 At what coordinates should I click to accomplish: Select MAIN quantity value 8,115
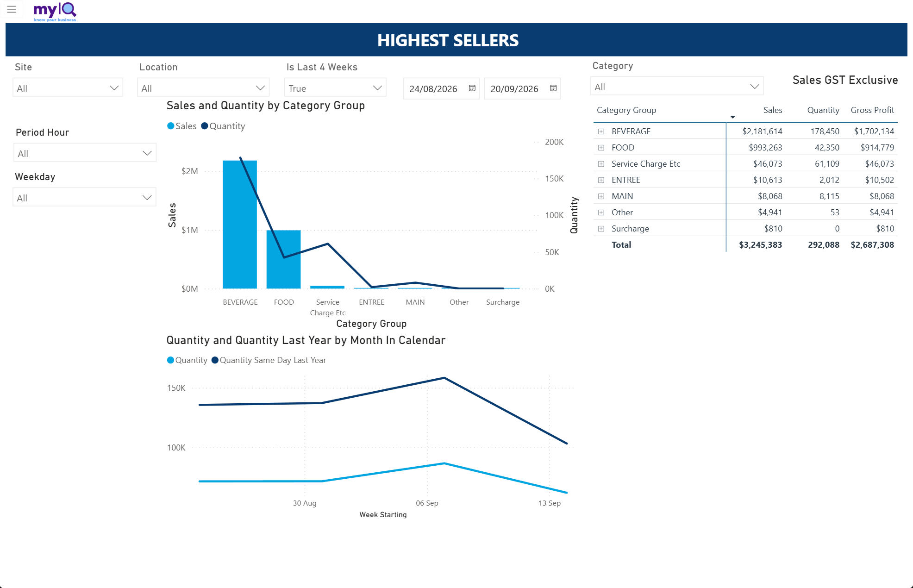click(829, 196)
